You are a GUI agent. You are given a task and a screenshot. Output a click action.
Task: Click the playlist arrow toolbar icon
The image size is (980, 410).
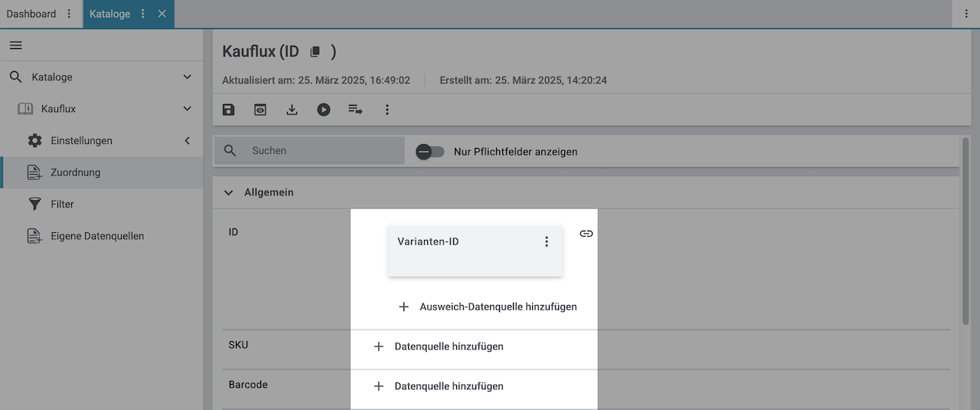pos(355,110)
